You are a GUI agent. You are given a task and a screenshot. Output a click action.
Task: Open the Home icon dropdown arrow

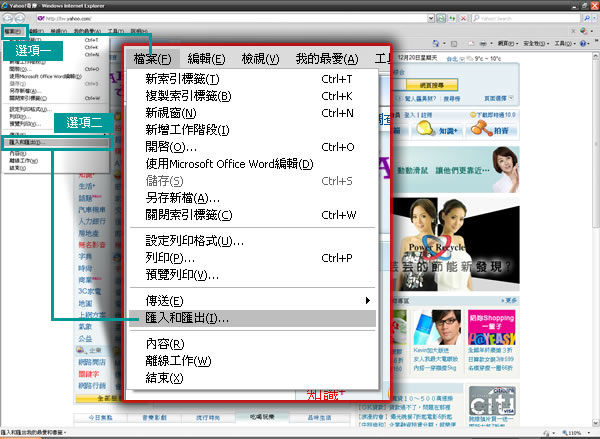tap(444, 44)
